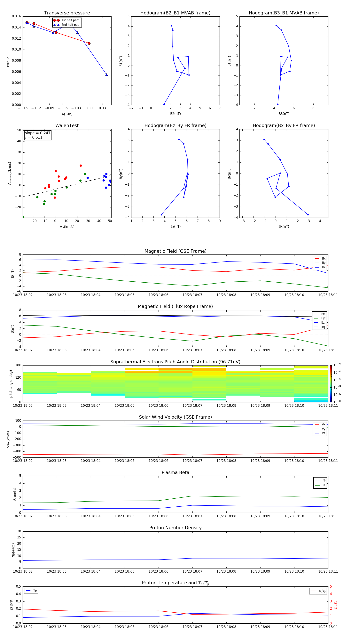This screenshot has width=351, height=644.
Task: Click the 'B3(nT)' x-axis label
Action: 284,114
